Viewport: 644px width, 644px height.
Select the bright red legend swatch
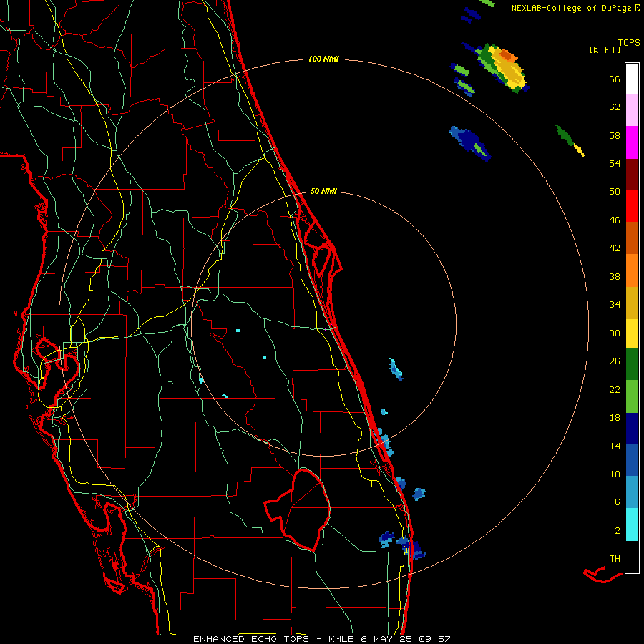632,206
